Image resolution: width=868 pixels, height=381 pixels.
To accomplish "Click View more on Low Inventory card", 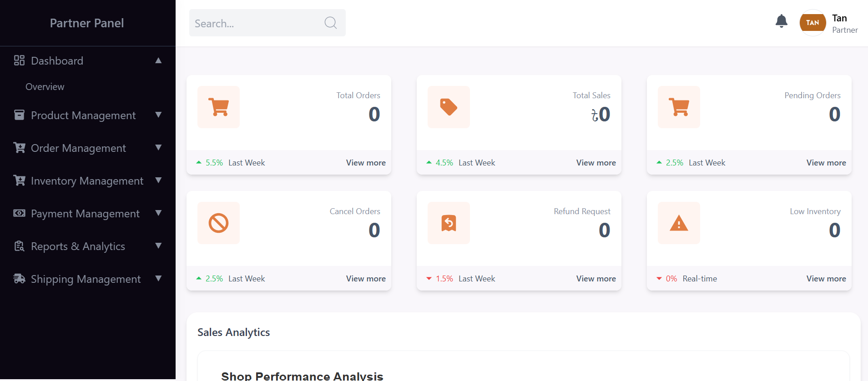I will point(826,279).
